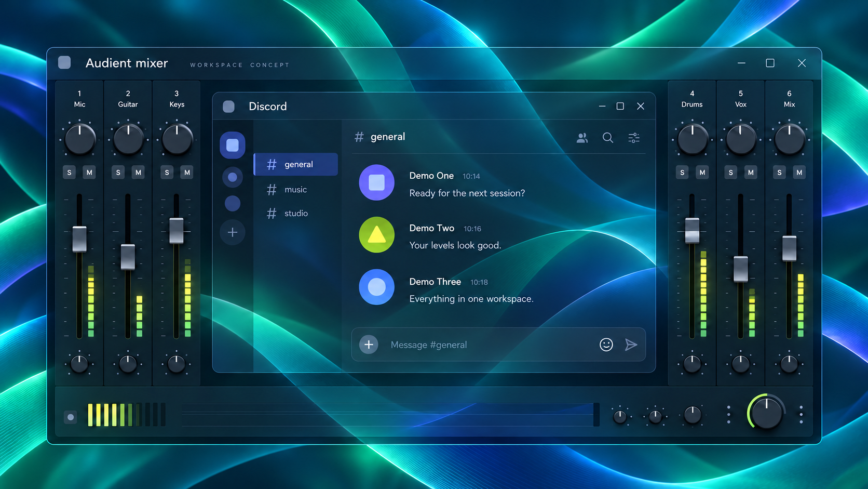Click the emoji picker smiley icon
The height and width of the screenshot is (489, 868).
[x=606, y=345]
